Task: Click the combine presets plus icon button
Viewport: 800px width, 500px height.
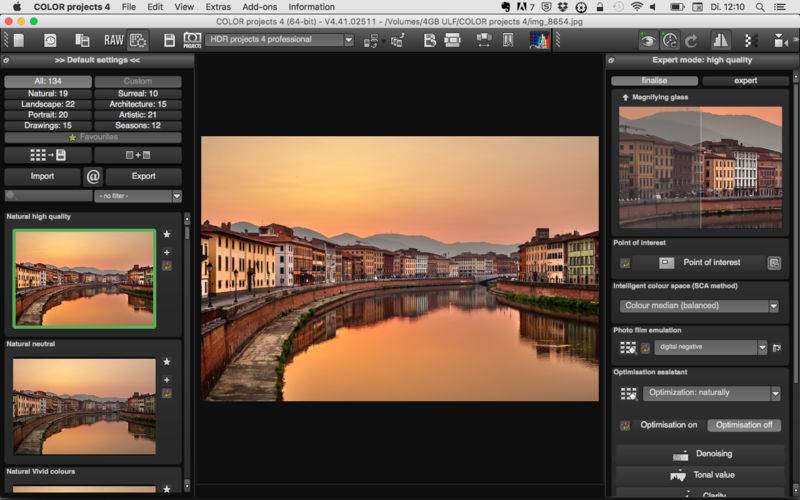Action: pyautogui.click(x=138, y=155)
